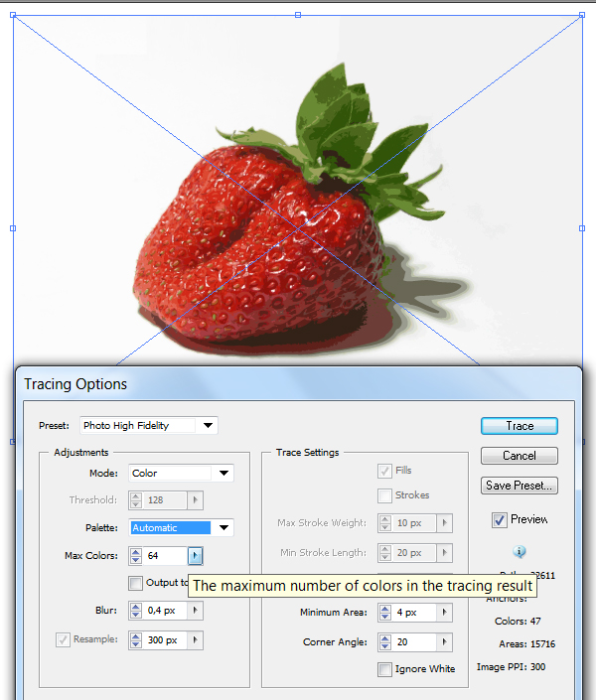This screenshot has height=700, width=596.
Task: Click the Corner Angle value field
Action: 414,642
